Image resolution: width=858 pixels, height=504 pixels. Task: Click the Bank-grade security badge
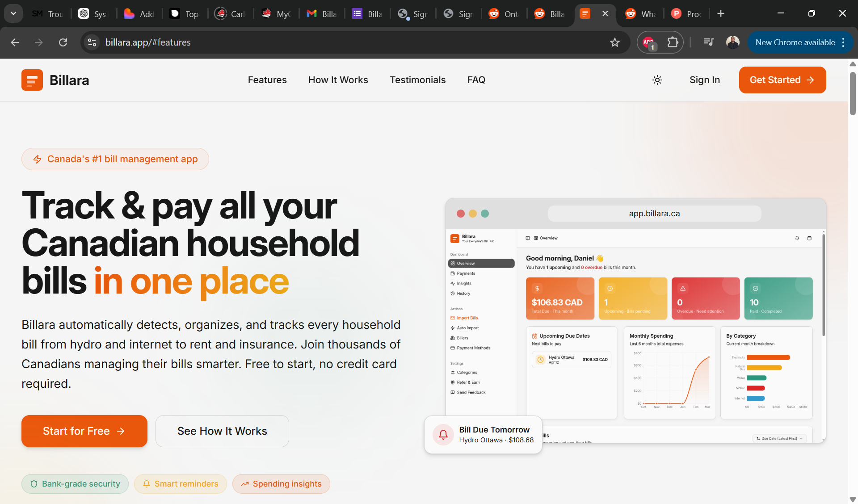(x=75, y=484)
